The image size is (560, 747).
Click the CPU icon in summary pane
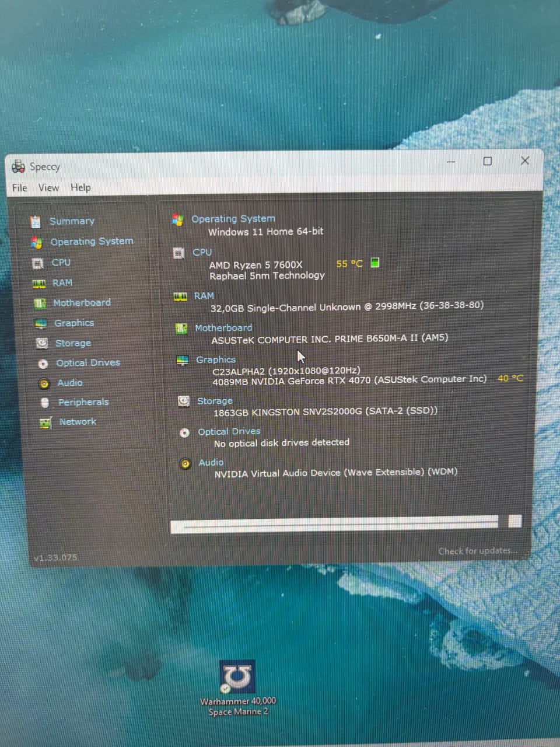point(179,253)
